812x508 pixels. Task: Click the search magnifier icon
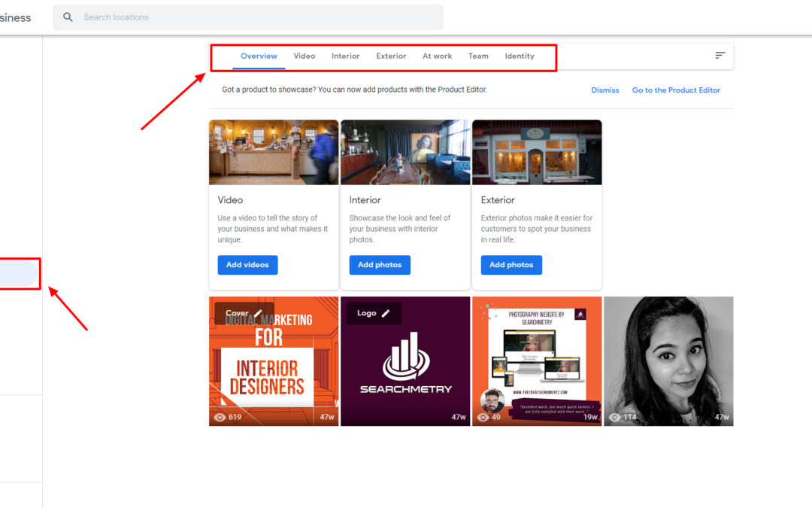[x=68, y=17]
